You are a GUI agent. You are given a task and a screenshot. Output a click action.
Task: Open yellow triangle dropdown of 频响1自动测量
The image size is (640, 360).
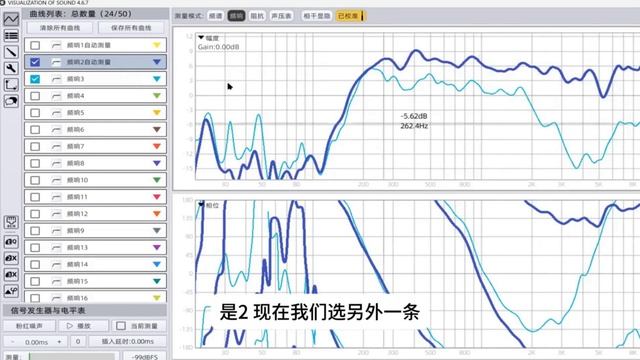157,45
